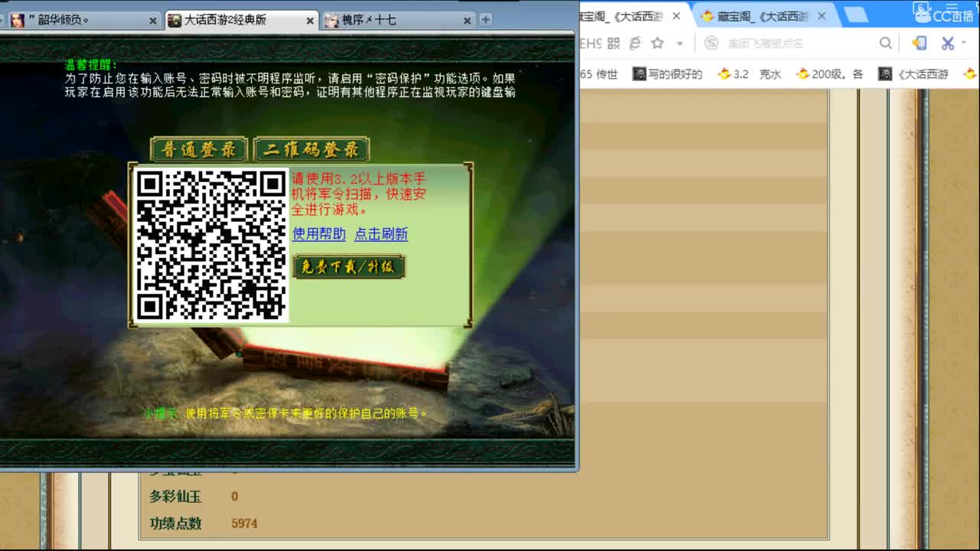Open the 使用帮助 help link
This screenshot has width=980, height=551.
319,234
